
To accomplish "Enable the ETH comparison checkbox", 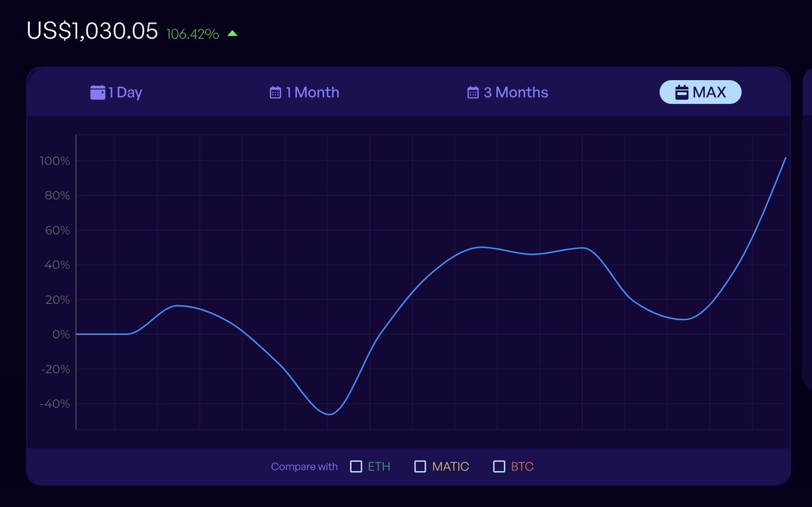I will 356,466.
